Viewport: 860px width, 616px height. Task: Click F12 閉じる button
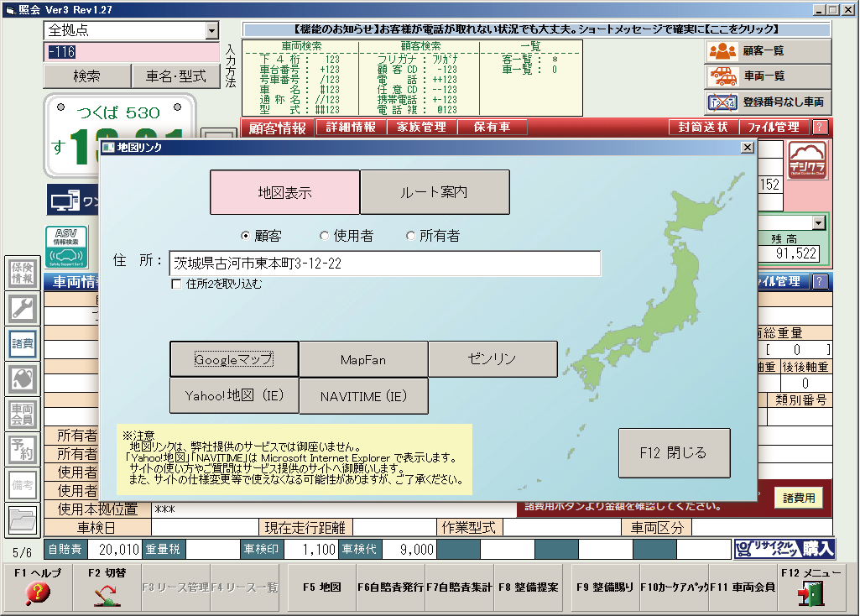[674, 453]
